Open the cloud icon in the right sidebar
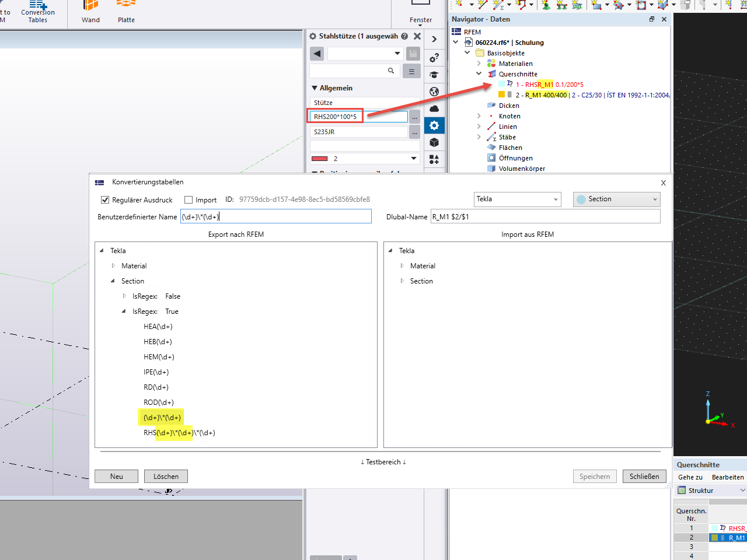Screen dimensions: 747x560 tap(434, 108)
